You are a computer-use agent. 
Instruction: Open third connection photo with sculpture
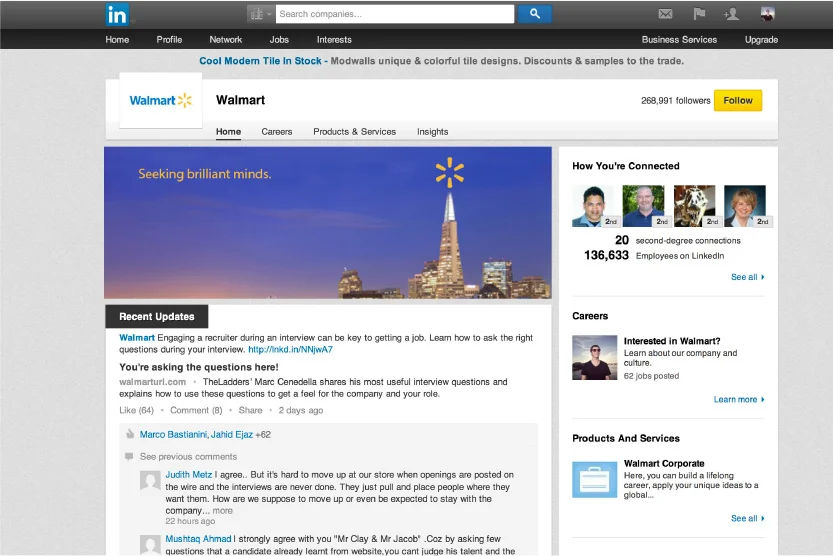[x=694, y=206]
